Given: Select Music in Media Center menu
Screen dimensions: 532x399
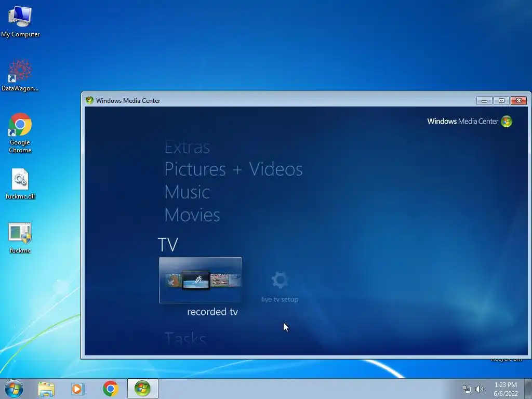Looking at the screenshot, I should pyautogui.click(x=187, y=192).
